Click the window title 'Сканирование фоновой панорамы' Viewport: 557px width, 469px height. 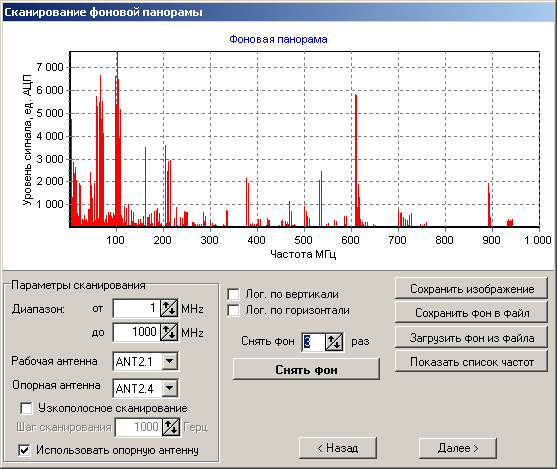click(x=103, y=12)
